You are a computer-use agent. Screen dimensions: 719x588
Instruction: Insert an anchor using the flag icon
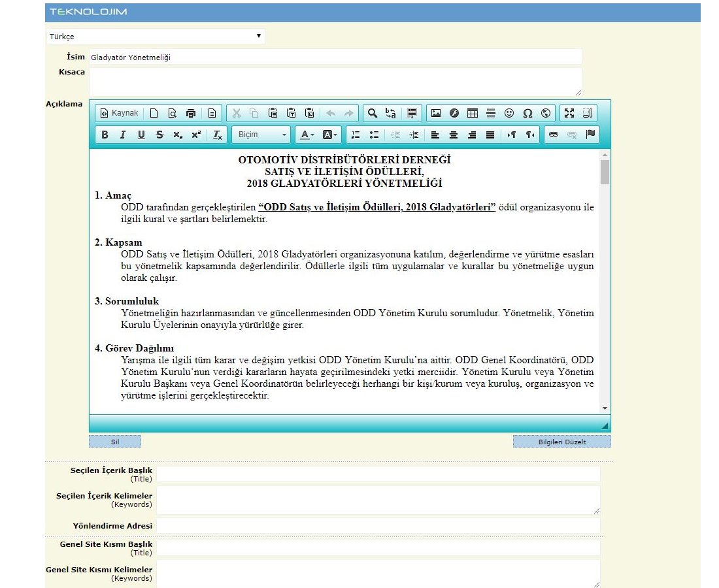(x=590, y=135)
